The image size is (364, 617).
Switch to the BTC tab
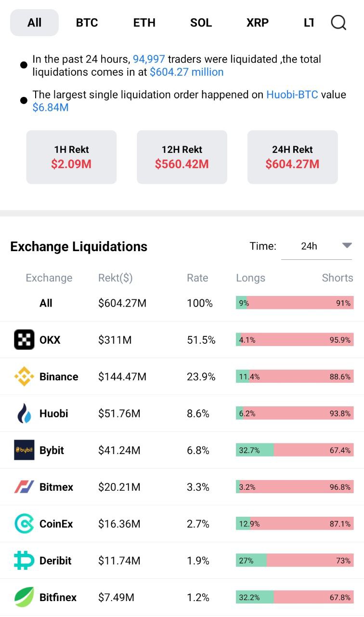click(x=87, y=23)
